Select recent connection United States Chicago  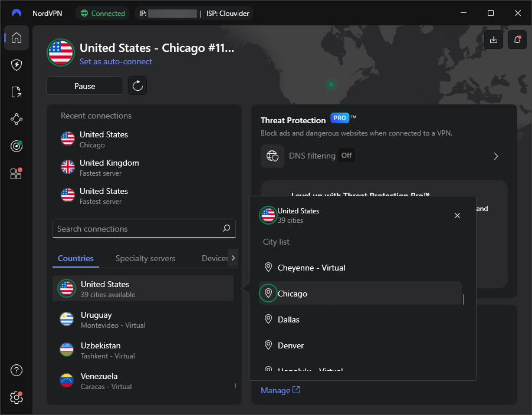144,139
